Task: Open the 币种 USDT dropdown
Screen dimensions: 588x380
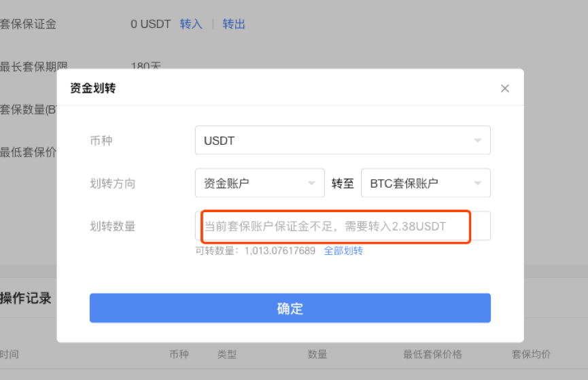Action: click(x=343, y=140)
